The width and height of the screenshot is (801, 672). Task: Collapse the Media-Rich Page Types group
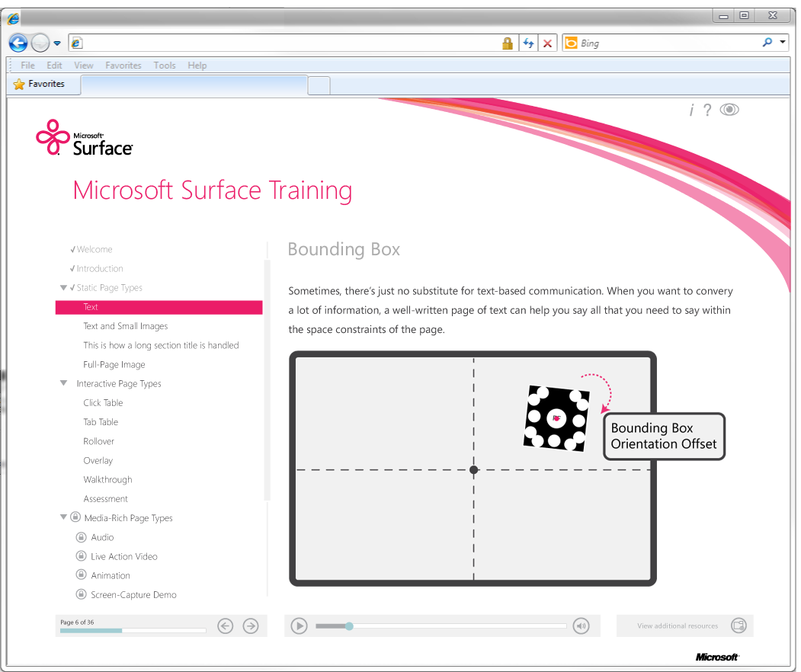click(63, 517)
